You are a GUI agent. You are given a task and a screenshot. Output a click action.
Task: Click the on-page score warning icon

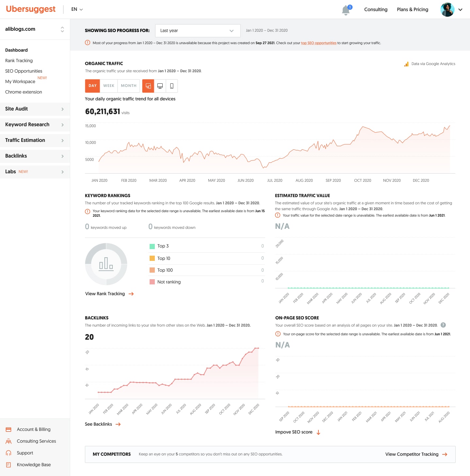tap(278, 334)
